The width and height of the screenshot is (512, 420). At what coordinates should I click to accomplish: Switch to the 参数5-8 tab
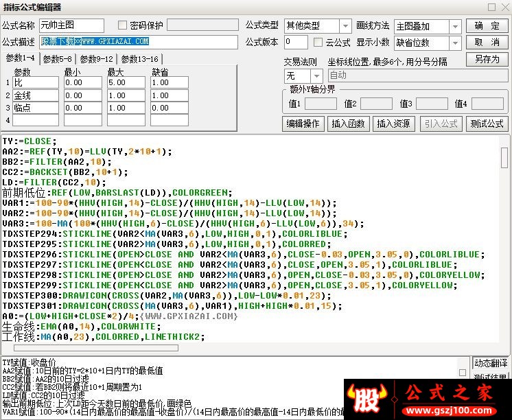(58, 59)
